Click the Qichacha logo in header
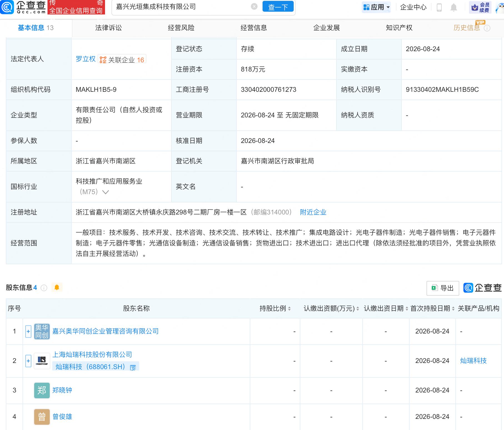This screenshot has width=504, height=430. coord(23,7)
